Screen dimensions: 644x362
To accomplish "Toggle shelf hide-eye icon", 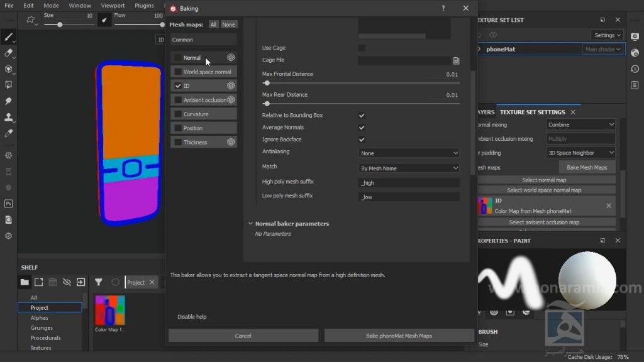I will pos(67,282).
